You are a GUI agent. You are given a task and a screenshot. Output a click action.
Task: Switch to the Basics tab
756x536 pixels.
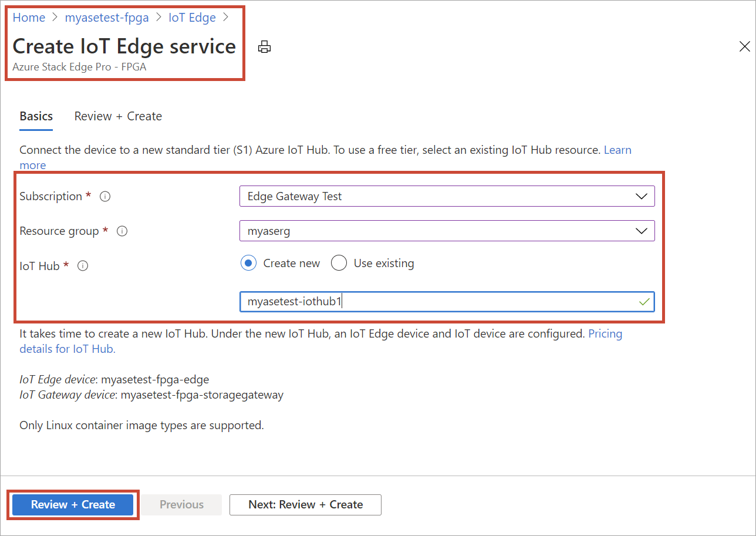tap(36, 116)
